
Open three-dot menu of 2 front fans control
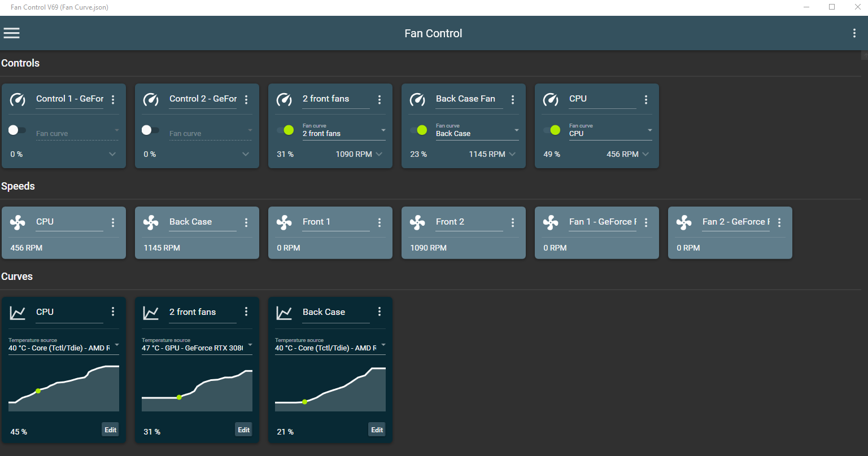tap(380, 100)
